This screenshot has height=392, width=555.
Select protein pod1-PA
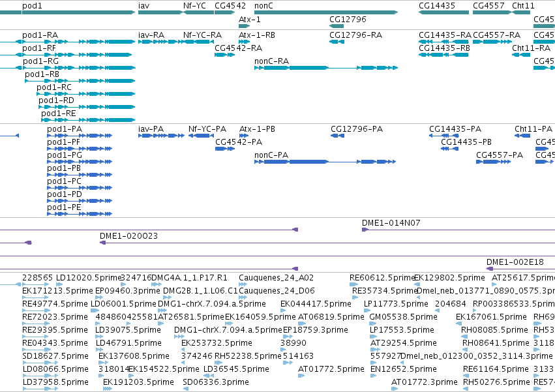tap(65, 129)
